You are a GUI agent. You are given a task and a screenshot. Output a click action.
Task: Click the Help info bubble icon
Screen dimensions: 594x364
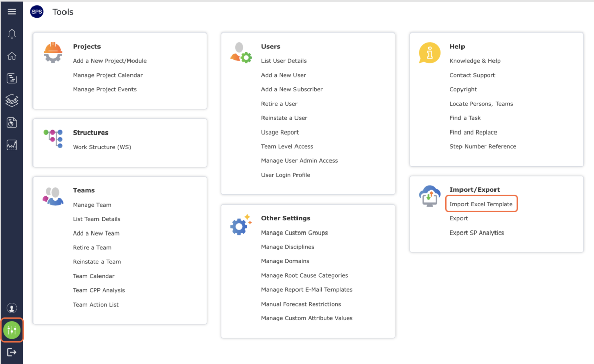tap(429, 53)
